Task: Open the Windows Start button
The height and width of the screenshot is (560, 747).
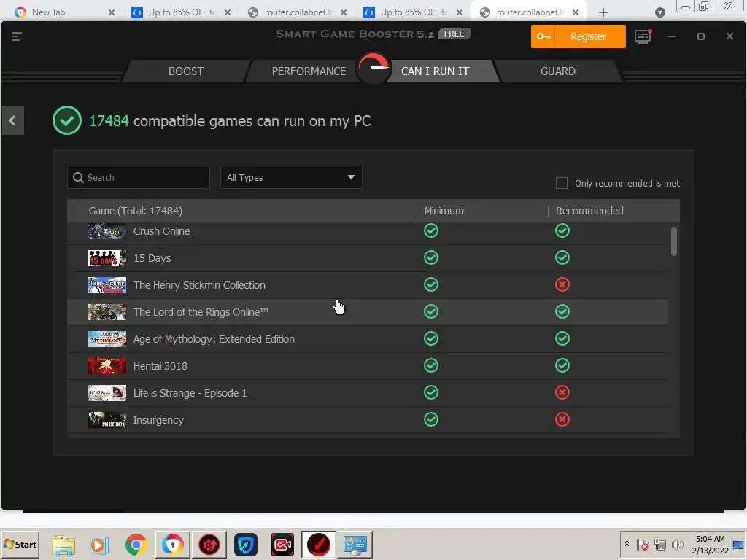Action: pyautogui.click(x=20, y=545)
